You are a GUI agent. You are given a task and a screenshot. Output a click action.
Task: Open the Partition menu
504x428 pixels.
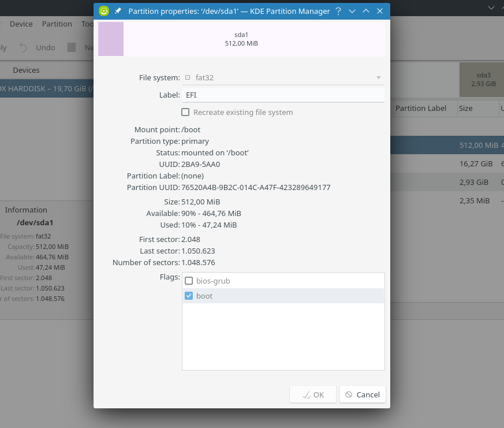[57, 24]
